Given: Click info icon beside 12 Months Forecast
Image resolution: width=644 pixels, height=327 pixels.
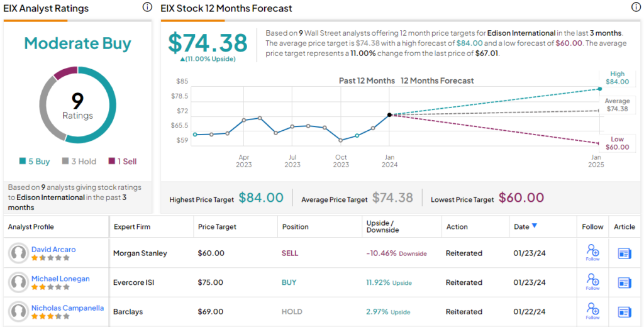Looking at the screenshot, I should click(x=636, y=8).
